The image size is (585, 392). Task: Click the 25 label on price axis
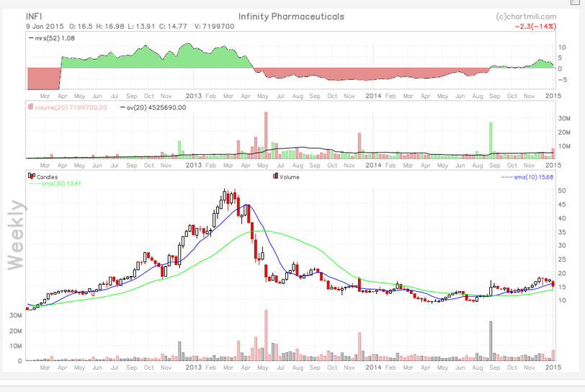[562, 259]
